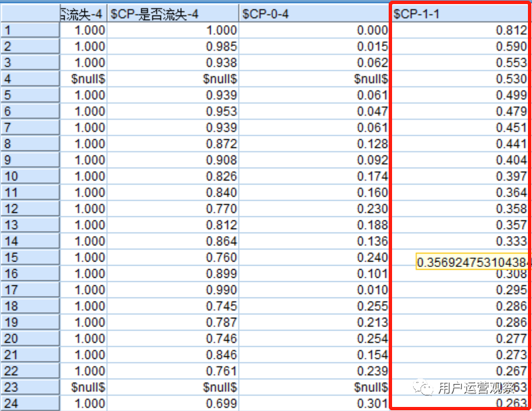Select the $CP-0-4 column header

tap(314, 14)
